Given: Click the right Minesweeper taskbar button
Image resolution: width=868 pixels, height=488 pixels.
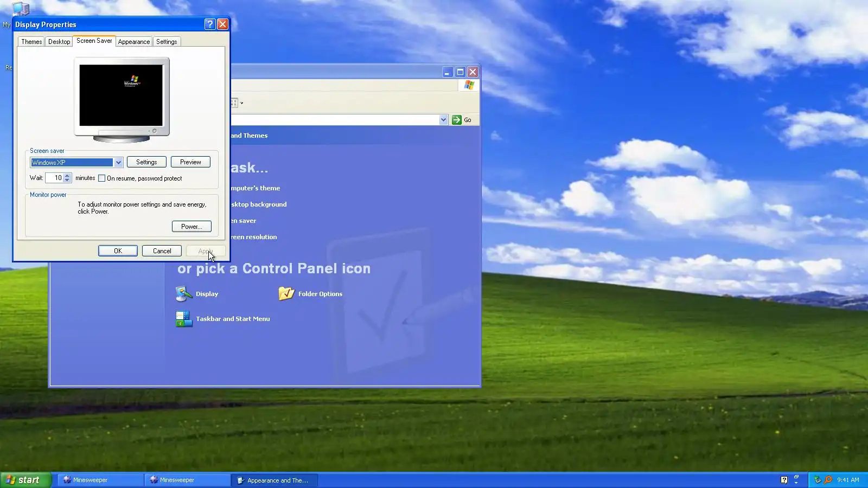Looking at the screenshot, I should pos(187,480).
